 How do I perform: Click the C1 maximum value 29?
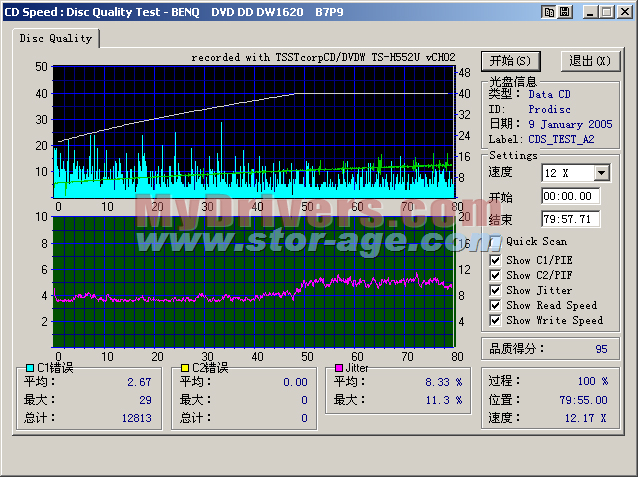145,400
